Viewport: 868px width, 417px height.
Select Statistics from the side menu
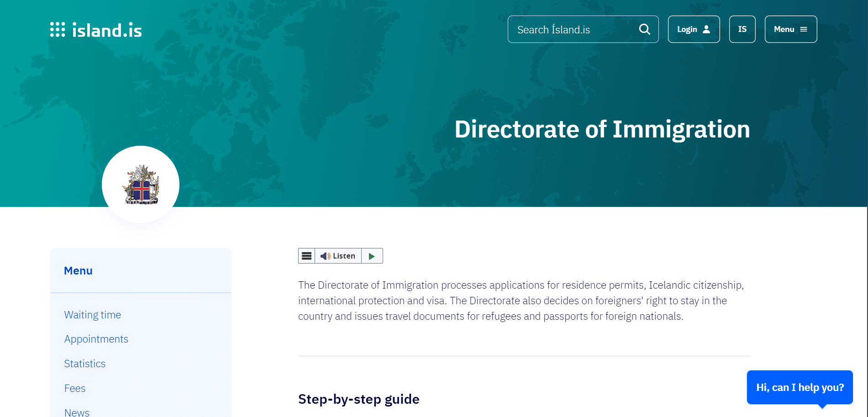point(85,364)
